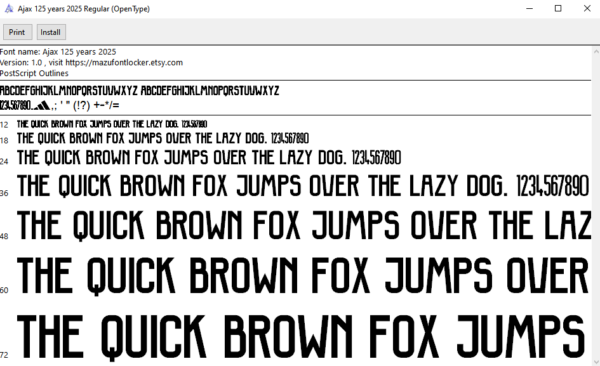Viewport: 600px width, 366px height.
Task: Click the 72-point pangram sample text
Action: (x=301, y=337)
